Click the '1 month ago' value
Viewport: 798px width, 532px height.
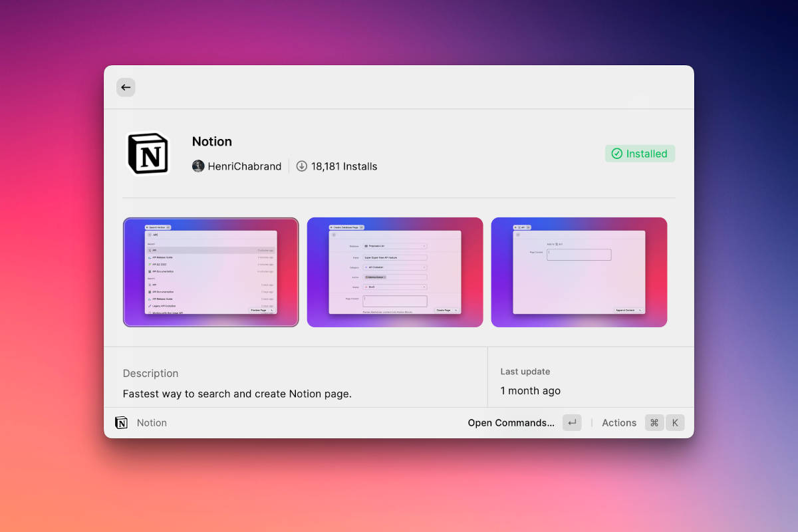531,391
